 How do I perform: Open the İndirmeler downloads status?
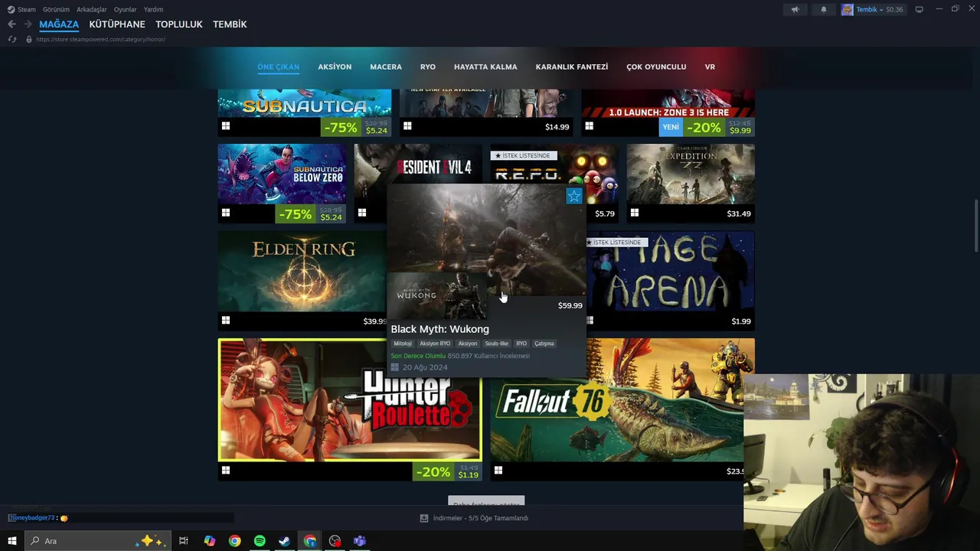481,518
